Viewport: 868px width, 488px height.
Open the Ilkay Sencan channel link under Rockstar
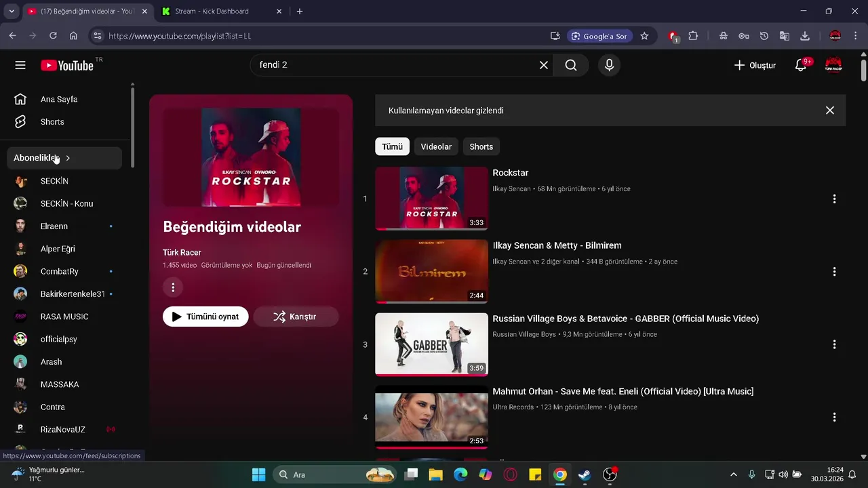pyautogui.click(x=511, y=188)
